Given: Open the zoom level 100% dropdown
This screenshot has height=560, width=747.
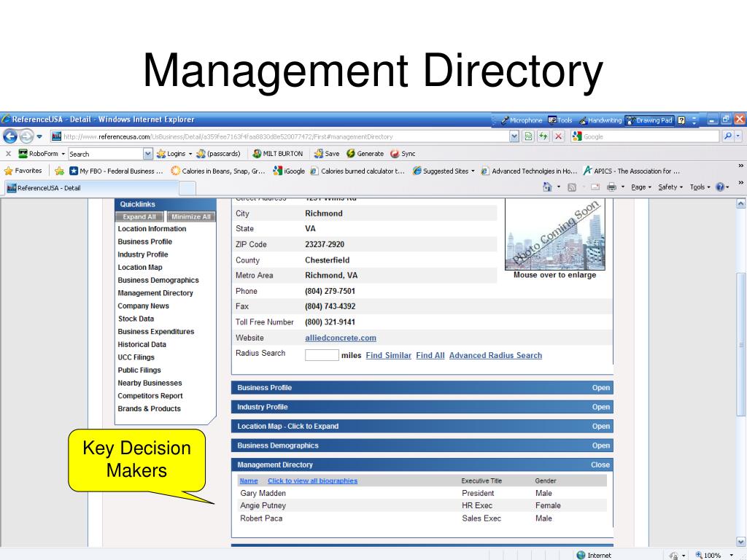Looking at the screenshot, I should (x=731, y=555).
